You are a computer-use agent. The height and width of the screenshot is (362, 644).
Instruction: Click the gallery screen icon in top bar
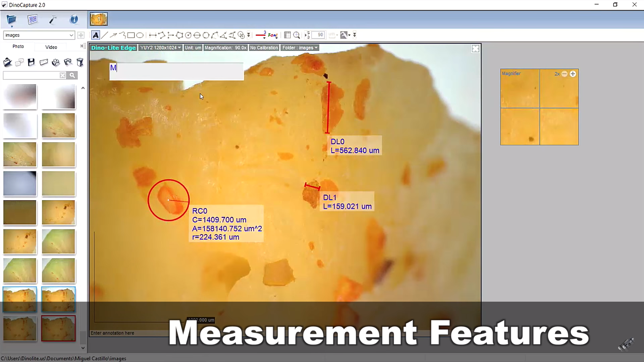click(x=33, y=19)
